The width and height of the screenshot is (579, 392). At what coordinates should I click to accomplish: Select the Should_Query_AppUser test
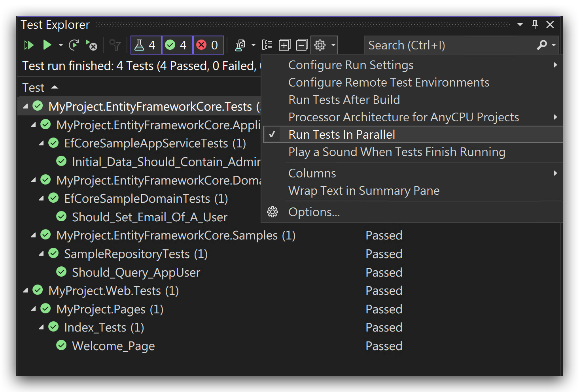click(136, 272)
